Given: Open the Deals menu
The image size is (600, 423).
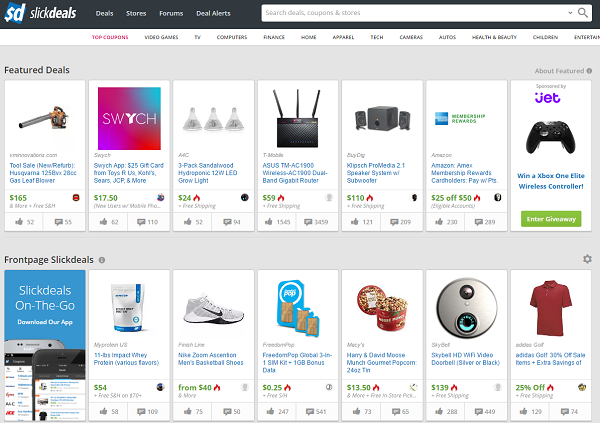Looking at the screenshot, I should coord(104,13).
